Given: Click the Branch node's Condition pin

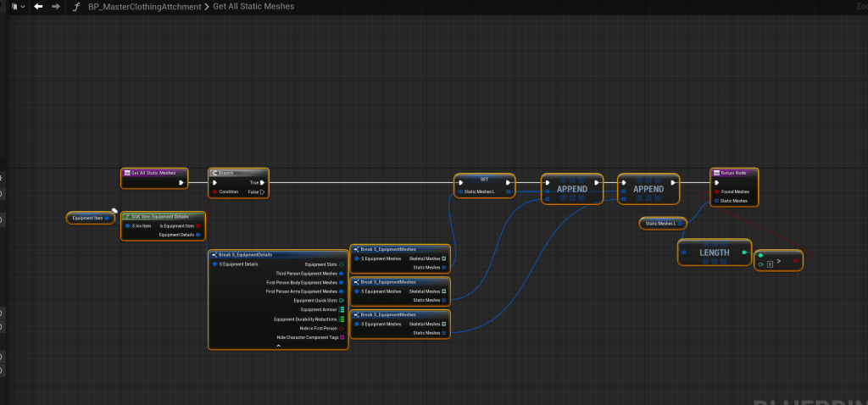Looking at the screenshot, I should [x=214, y=191].
